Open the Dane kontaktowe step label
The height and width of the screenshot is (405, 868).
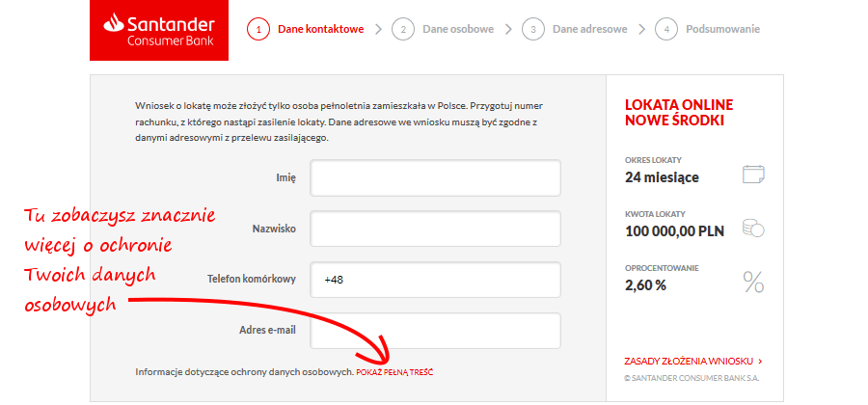pyautogui.click(x=321, y=29)
